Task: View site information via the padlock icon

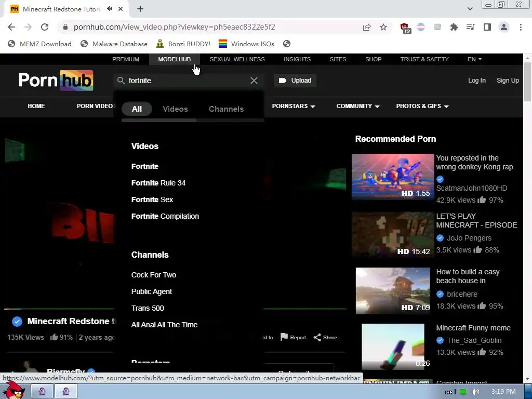Action: click(x=65, y=27)
